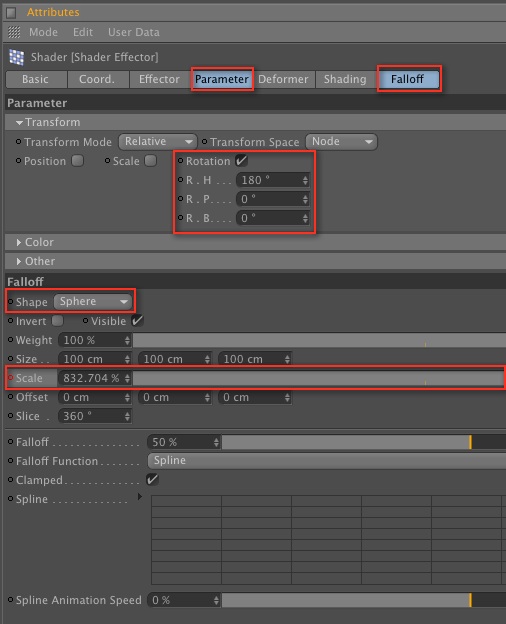Screen dimensions: 506x624
Task: Open the Transform Mode Relative dropdown
Action: coord(157,142)
